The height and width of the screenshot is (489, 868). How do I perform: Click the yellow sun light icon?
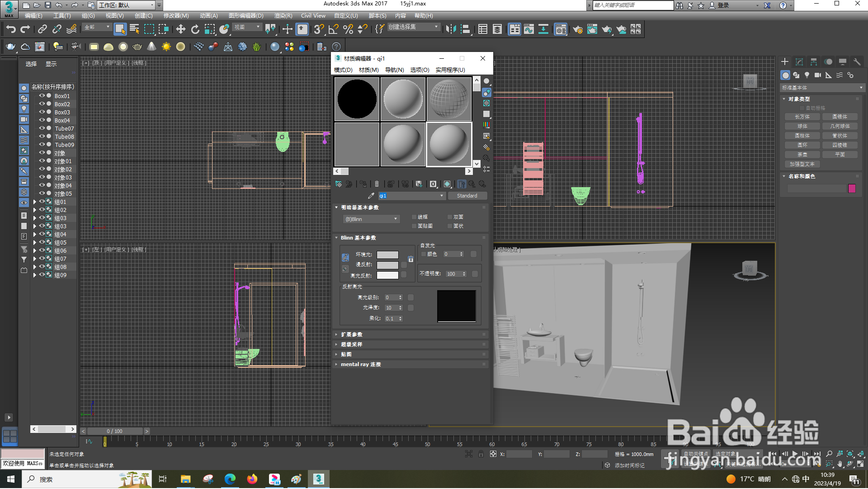[x=166, y=47]
